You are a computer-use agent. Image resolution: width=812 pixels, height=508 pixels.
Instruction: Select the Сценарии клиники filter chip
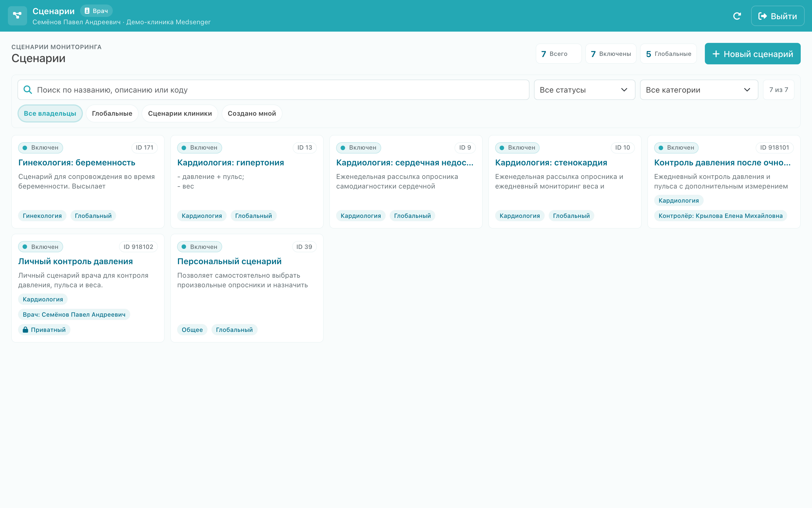point(180,113)
